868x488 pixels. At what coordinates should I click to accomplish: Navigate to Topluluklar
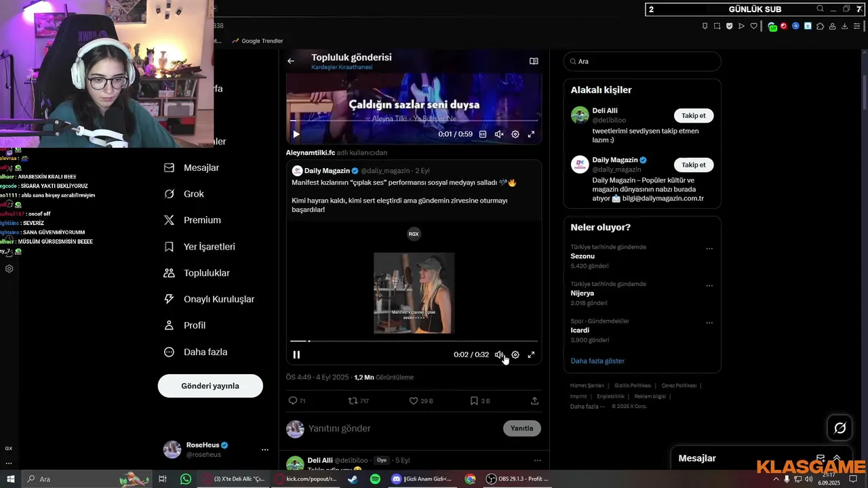pyautogui.click(x=197, y=273)
